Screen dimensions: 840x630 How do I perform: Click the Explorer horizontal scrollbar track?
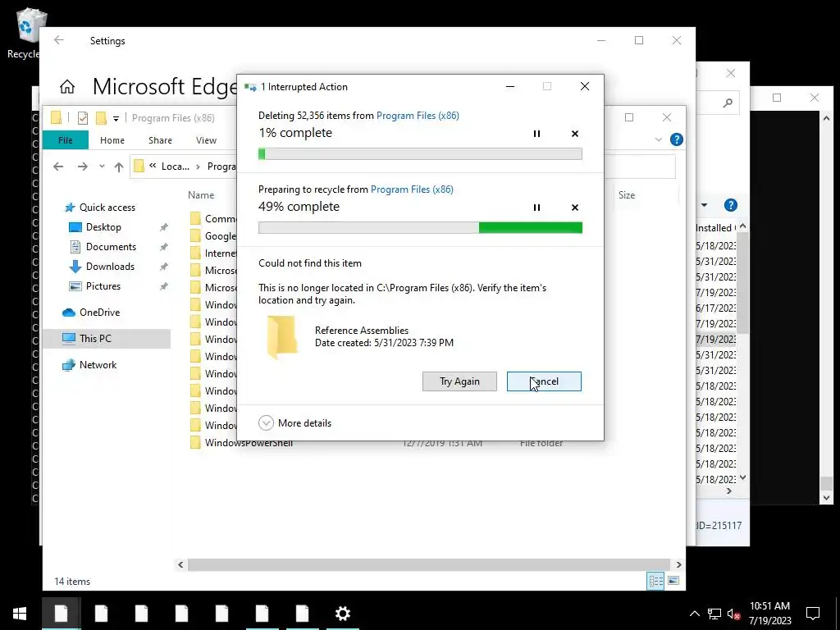429,564
